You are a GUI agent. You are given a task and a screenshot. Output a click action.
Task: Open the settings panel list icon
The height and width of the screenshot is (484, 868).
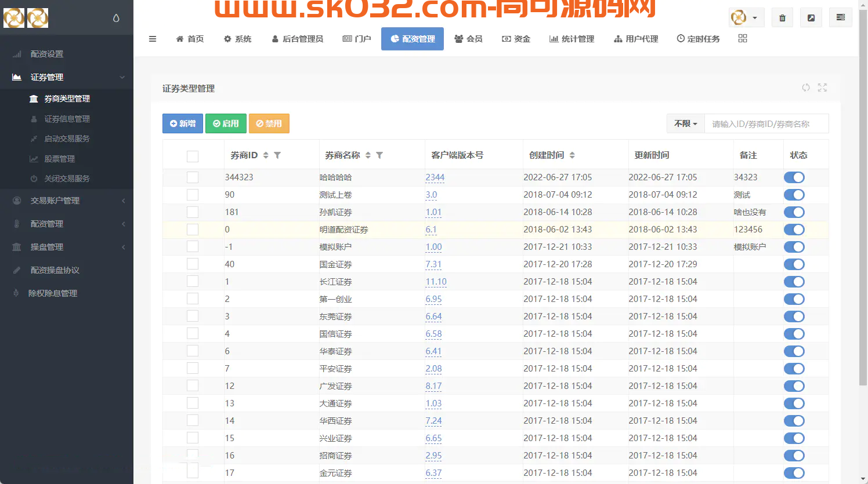841,17
